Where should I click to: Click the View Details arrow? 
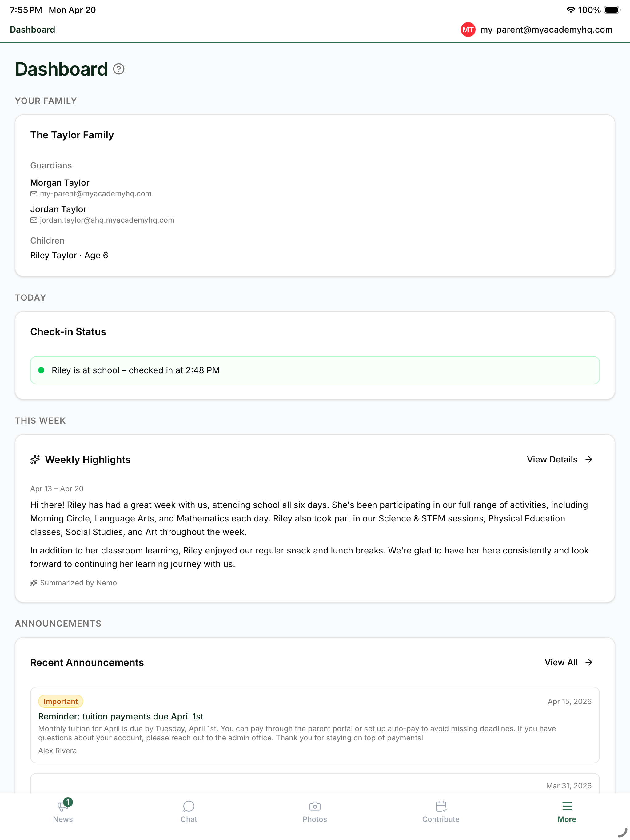(x=589, y=459)
